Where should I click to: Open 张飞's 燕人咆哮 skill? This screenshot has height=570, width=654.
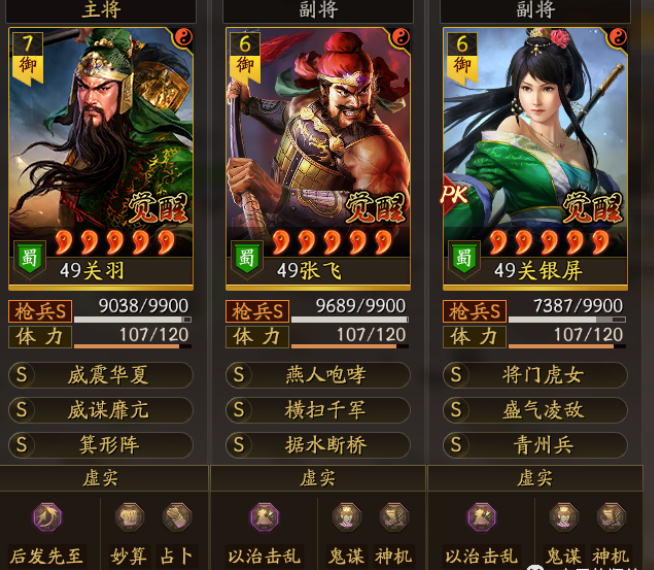pos(318,375)
